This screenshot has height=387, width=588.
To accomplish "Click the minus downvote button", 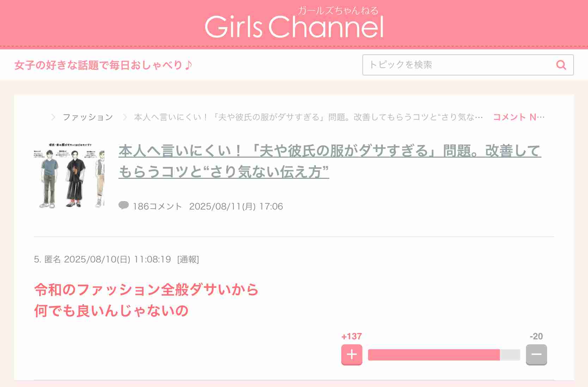I will pyautogui.click(x=536, y=355).
